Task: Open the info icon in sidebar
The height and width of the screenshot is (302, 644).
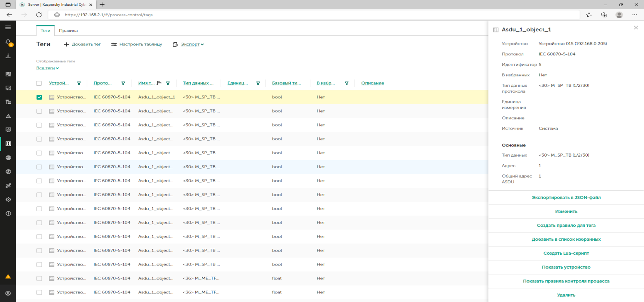Action: click(8, 214)
